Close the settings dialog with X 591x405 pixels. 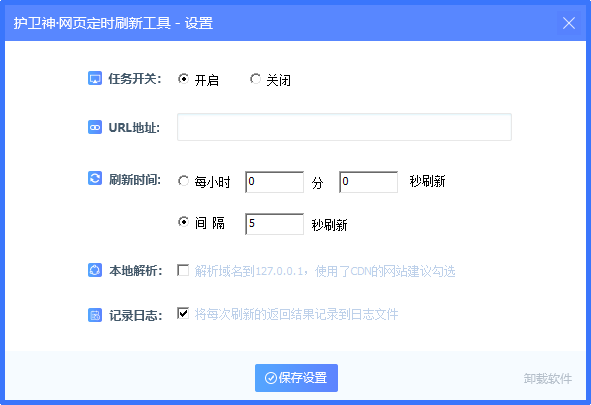point(569,23)
